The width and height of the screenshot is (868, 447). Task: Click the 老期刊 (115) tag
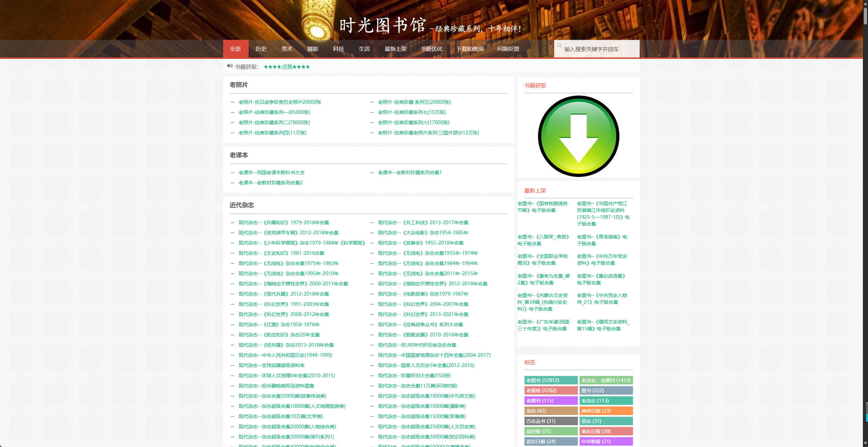551,401
